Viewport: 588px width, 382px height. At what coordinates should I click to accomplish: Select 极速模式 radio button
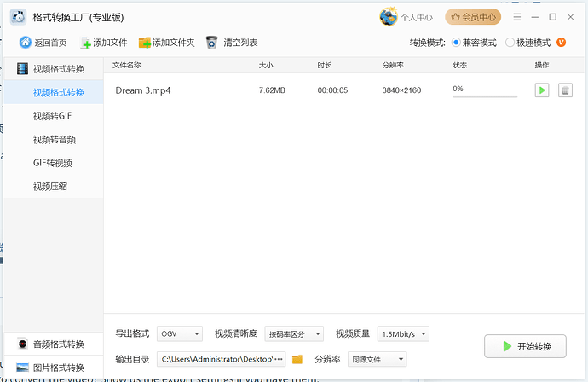tap(510, 43)
